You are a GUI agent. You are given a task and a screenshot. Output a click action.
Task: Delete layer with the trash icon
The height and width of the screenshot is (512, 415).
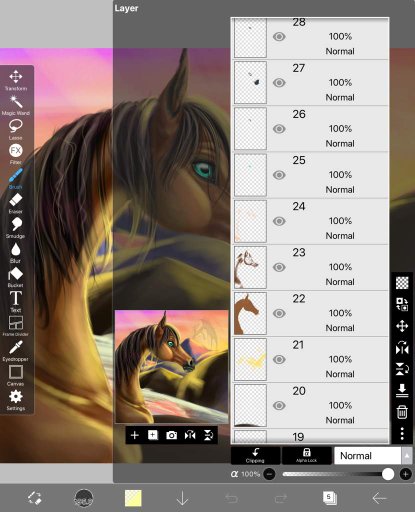(x=402, y=412)
